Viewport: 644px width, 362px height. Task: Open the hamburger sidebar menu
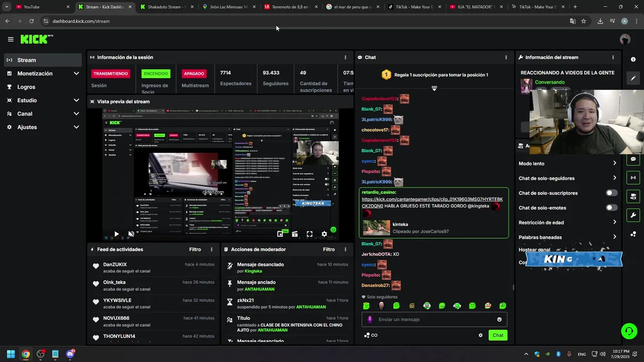click(11, 39)
